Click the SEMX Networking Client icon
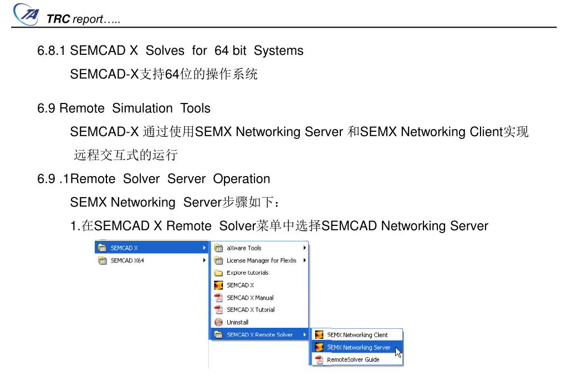 319,335
